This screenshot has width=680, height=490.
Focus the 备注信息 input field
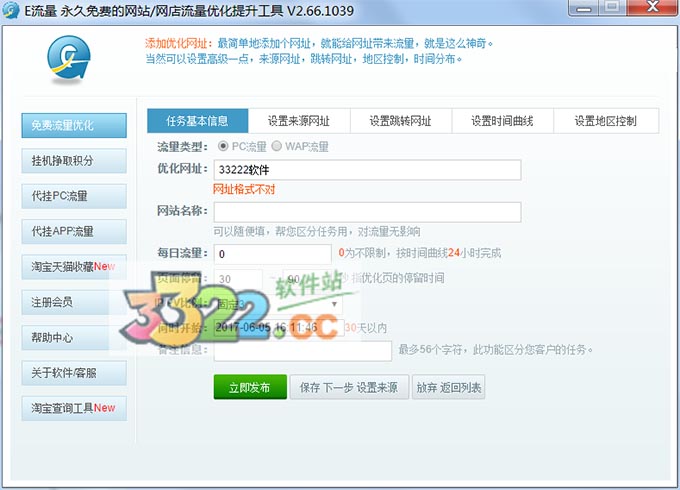(x=303, y=350)
